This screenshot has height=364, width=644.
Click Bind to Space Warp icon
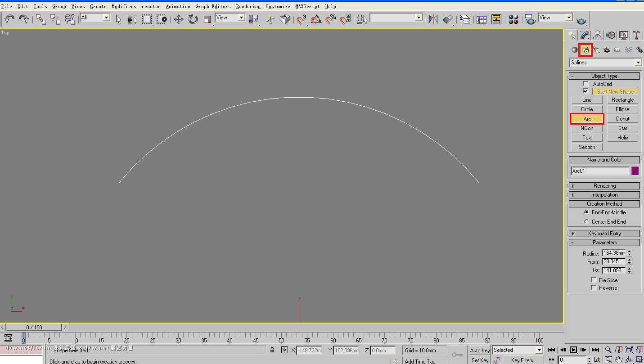(70, 19)
